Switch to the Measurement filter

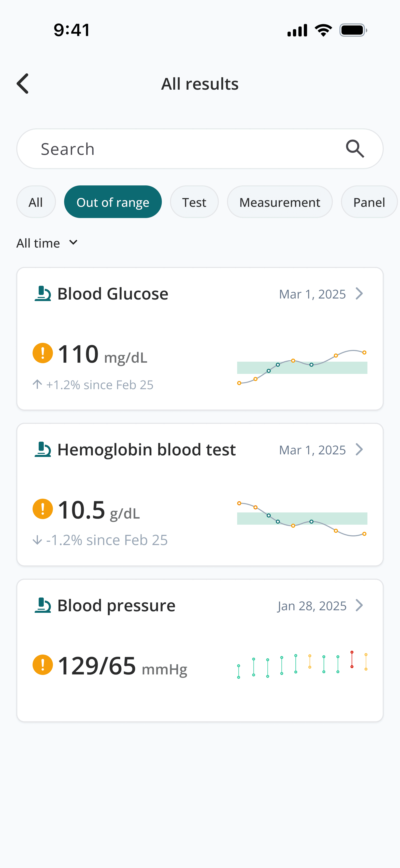(279, 202)
